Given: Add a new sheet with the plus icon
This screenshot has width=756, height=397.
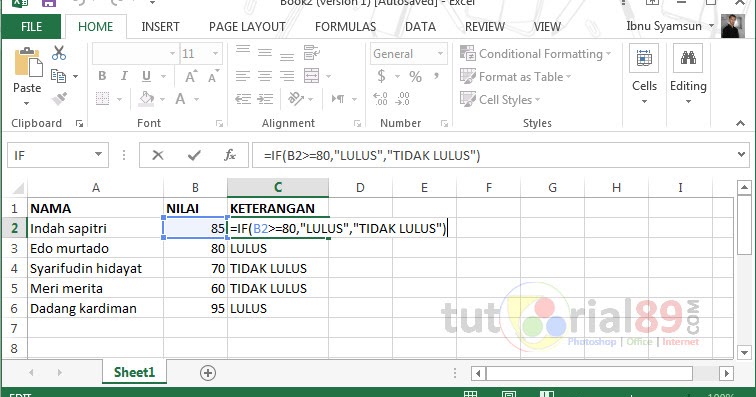Looking at the screenshot, I should [208, 373].
